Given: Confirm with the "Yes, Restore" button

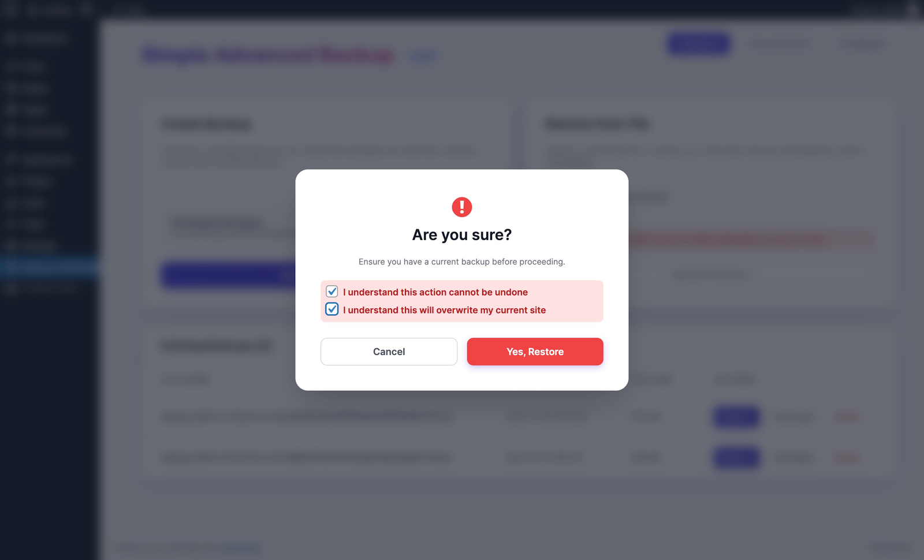Looking at the screenshot, I should pos(535,352).
